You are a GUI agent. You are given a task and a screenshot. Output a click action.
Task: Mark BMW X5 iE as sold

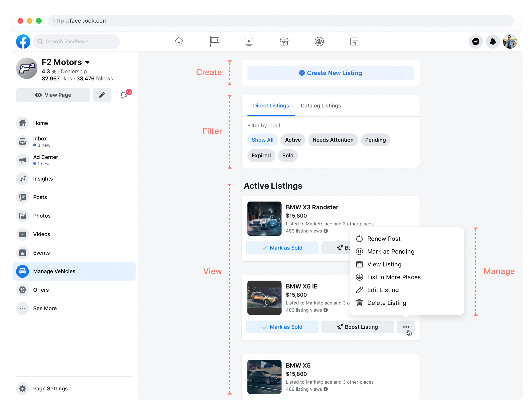point(282,327)
